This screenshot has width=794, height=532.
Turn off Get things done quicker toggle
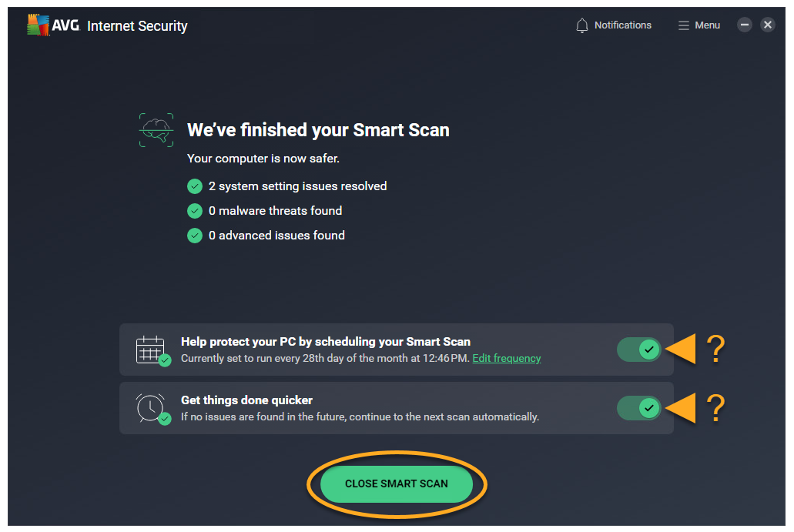pyautogui.click(x=639, y=407)
